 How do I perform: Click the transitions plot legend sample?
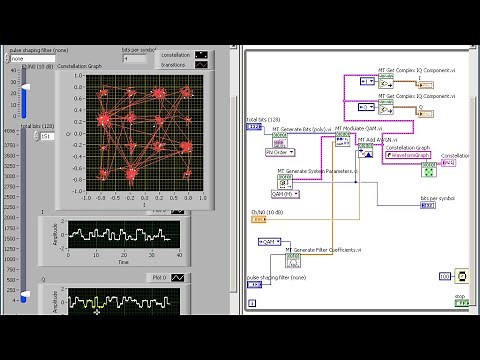click(201, 65)
